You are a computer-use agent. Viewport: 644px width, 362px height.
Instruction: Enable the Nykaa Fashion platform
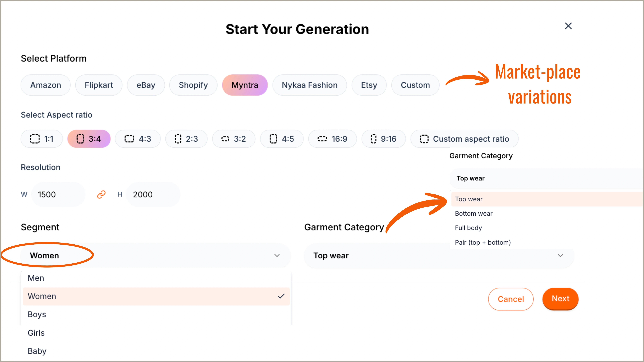(x=310, y=85)
